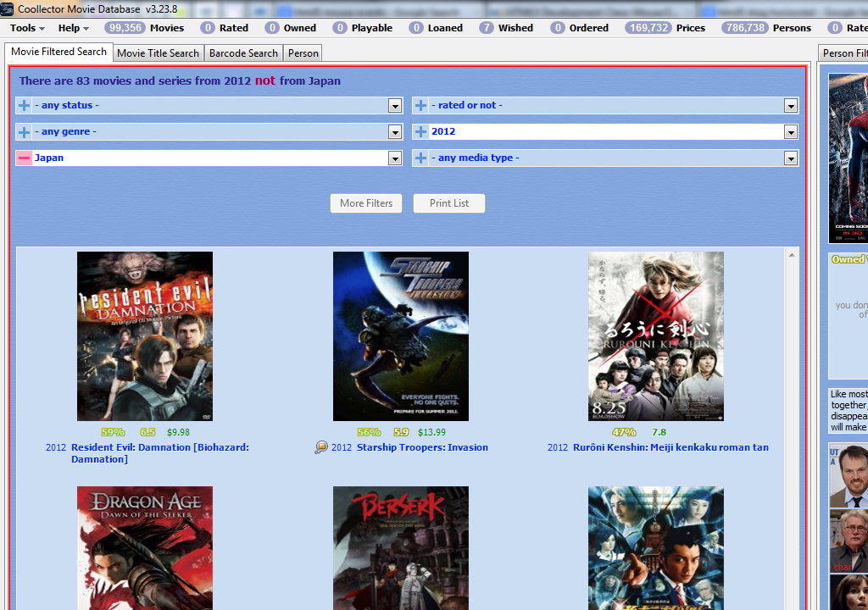Expand the rated or not dropdown

click(x=791, y=106)
